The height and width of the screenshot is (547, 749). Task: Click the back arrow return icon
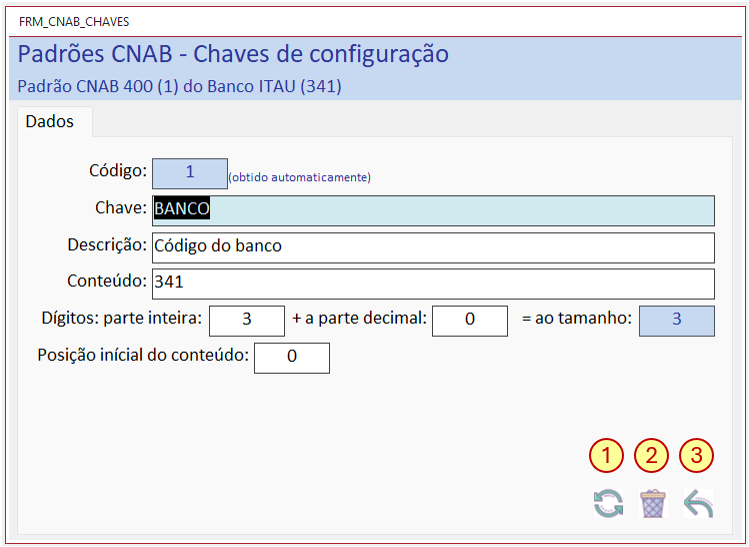[x=698, y=504]
